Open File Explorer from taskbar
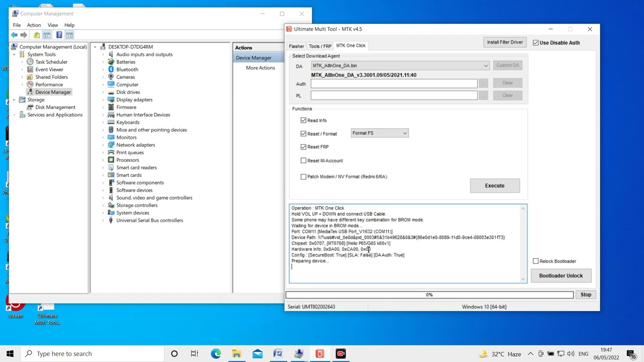Viewport: 644px width, 362px height. pyautogui.click(x=236, y=353)
